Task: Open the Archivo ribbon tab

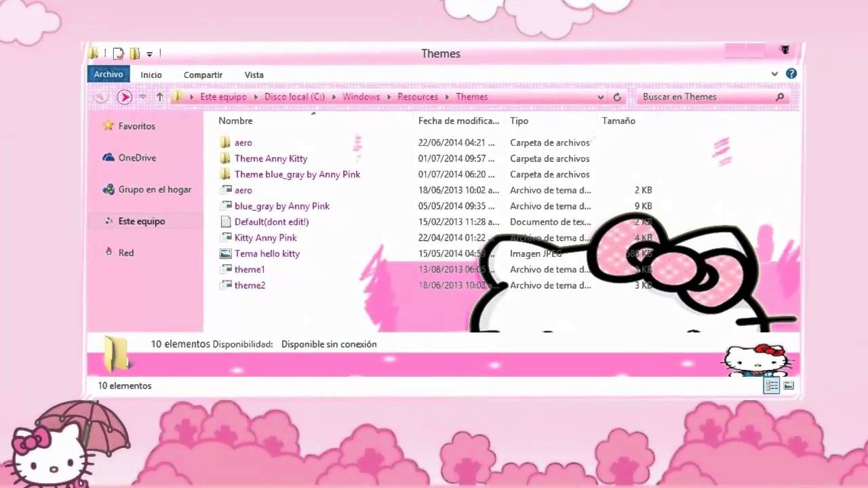Action: (108, 75)
